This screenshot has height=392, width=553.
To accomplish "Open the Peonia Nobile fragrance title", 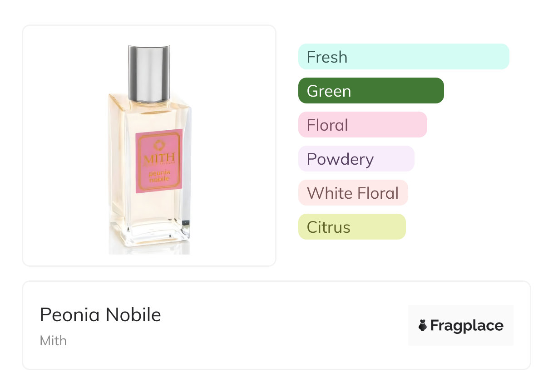I will 100,315.
